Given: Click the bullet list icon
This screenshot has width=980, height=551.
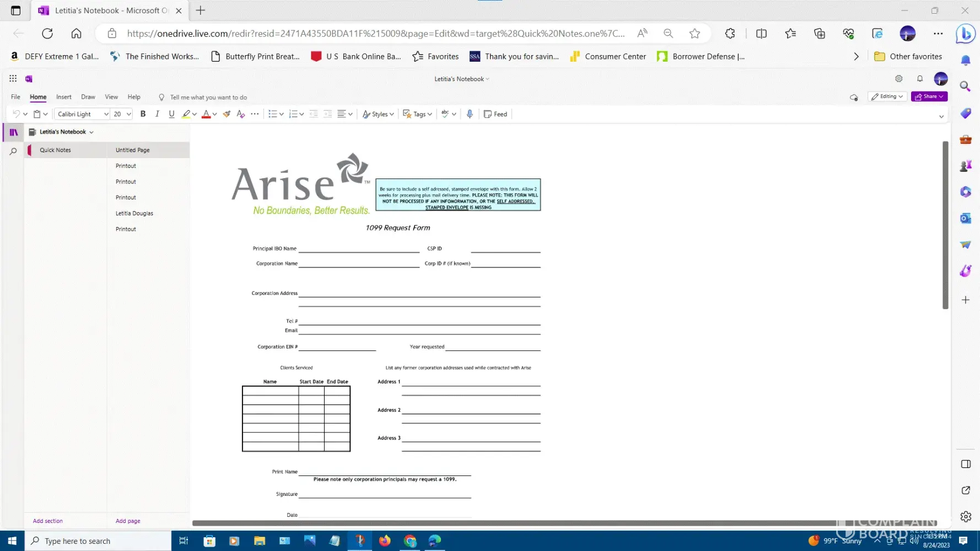Looking at the screenshot, I should pos(272,114).
